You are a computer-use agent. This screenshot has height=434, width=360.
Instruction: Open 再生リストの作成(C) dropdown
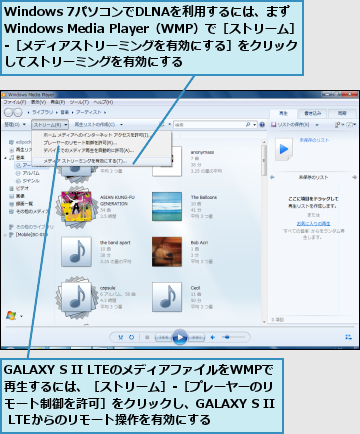tap(98, 124)
